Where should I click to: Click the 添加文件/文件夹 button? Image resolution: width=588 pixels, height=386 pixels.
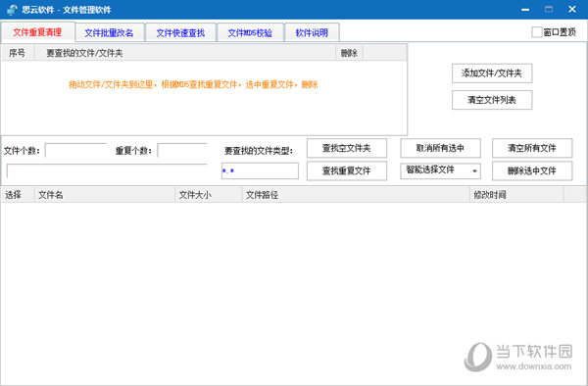492,73
